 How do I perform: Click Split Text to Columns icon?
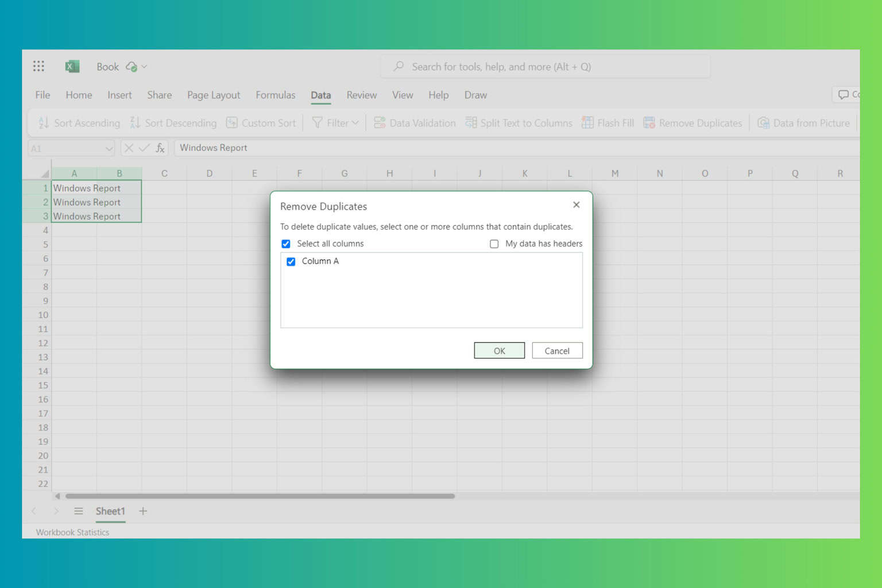point(471,123)
